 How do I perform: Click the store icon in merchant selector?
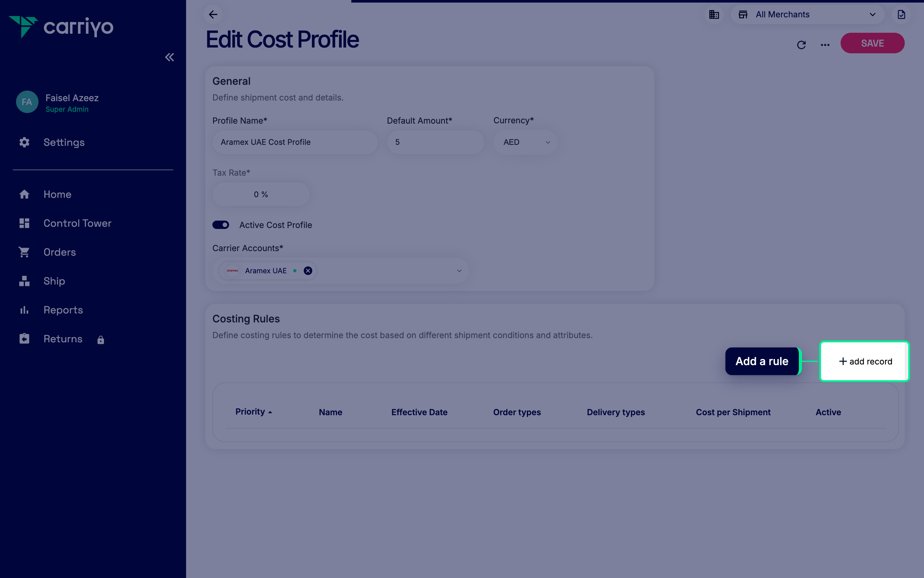[743, 14]
